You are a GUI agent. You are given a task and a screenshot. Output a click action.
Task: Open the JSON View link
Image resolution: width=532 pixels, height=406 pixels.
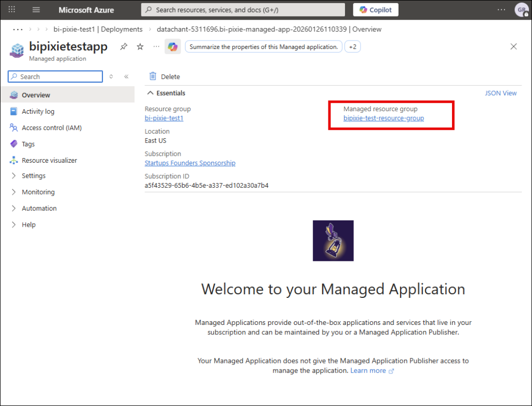click(500, 93)
